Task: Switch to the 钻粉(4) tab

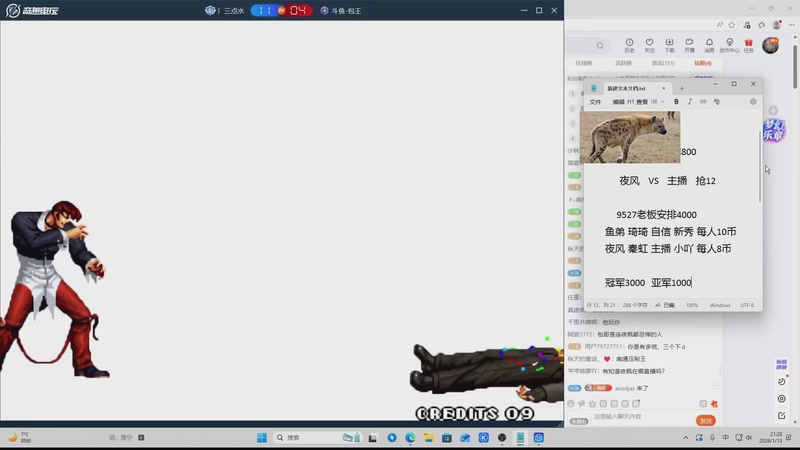Action: pos(703,63)
